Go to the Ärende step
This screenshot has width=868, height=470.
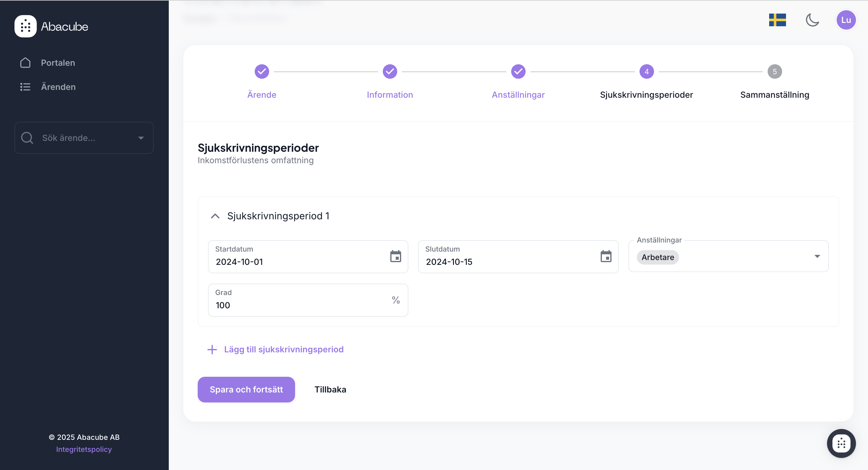click(262, 71)
